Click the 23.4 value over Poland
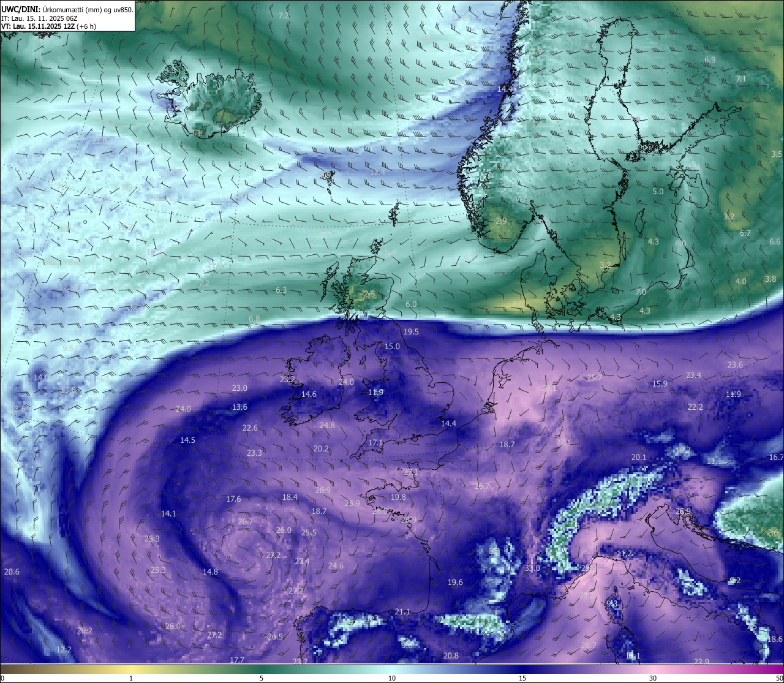Viewport: 784px width, 683px height. [x=693, y=375]
